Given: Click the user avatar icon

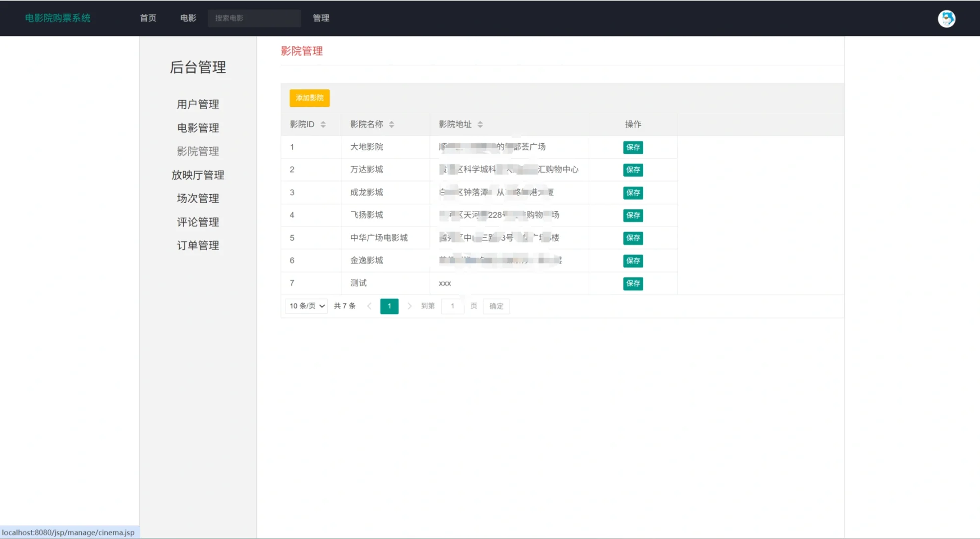Looking at the screenshot, I should [946, 18].
